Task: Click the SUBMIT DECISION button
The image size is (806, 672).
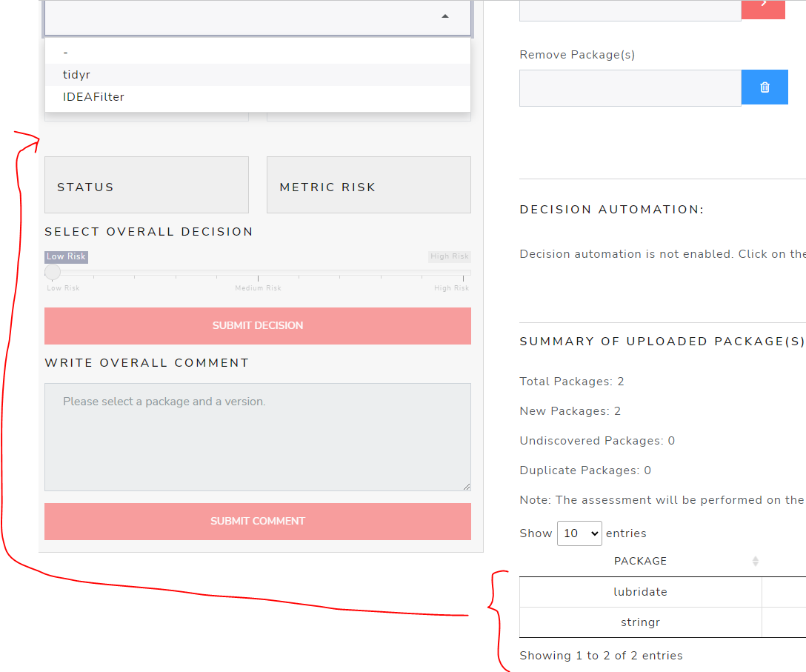Action: pyautogui.click(x=258, y=325)
